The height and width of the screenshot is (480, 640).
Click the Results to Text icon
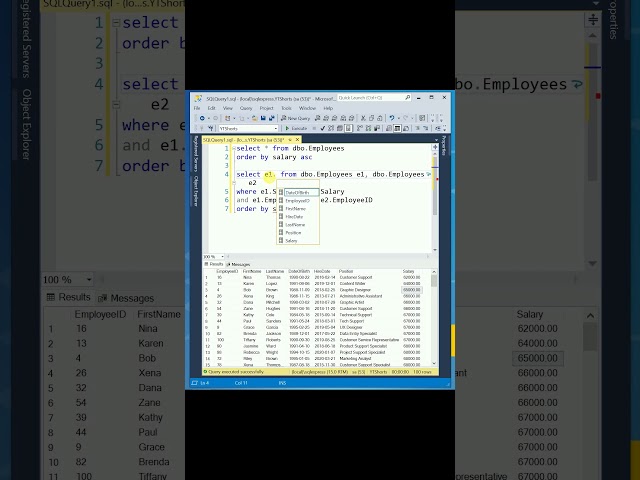coord(389,128)
